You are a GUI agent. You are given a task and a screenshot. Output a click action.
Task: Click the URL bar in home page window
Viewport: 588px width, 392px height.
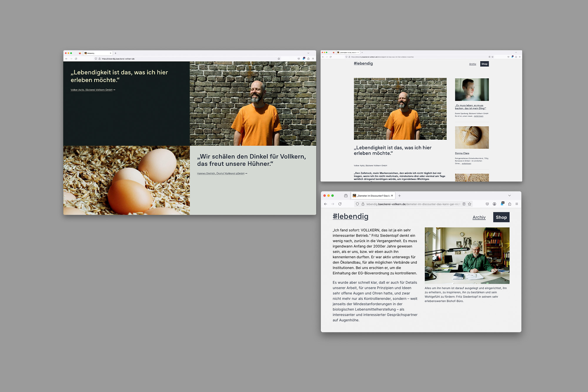tap(187, 59)
